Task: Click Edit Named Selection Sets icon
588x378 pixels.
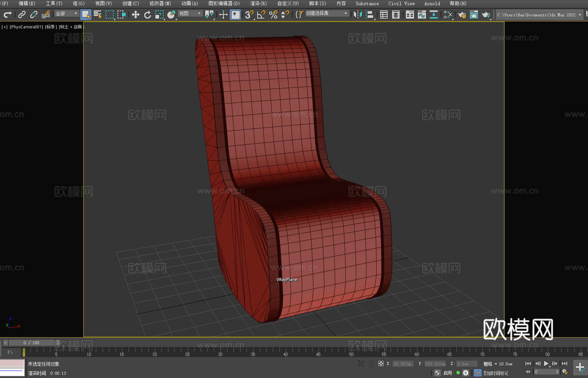Action: tap(299, 14)
